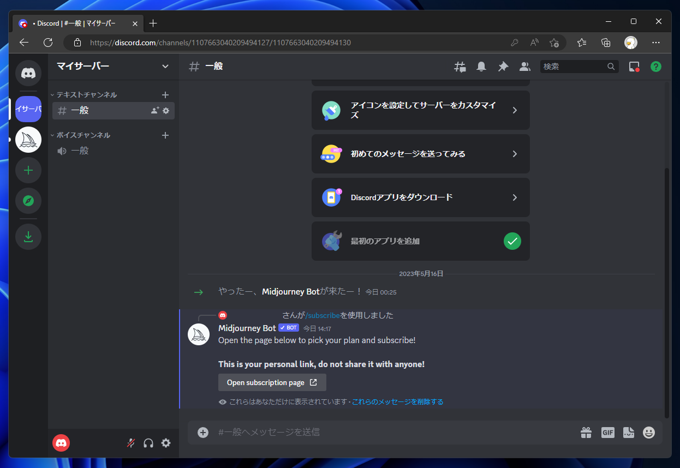Click これらのメッセージを削除する link
The image size is (680, 468).
pyautogui.click(x=397, y=402)
